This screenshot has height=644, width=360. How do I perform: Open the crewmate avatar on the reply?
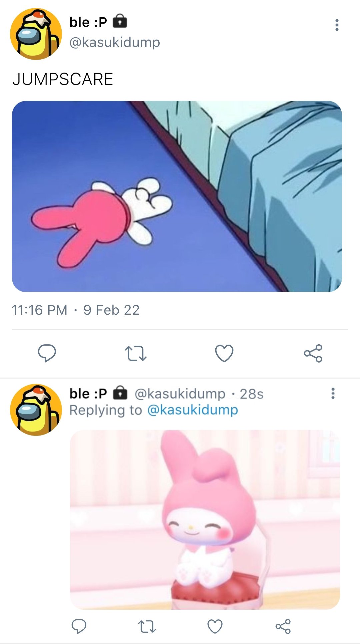coord(36,410)
